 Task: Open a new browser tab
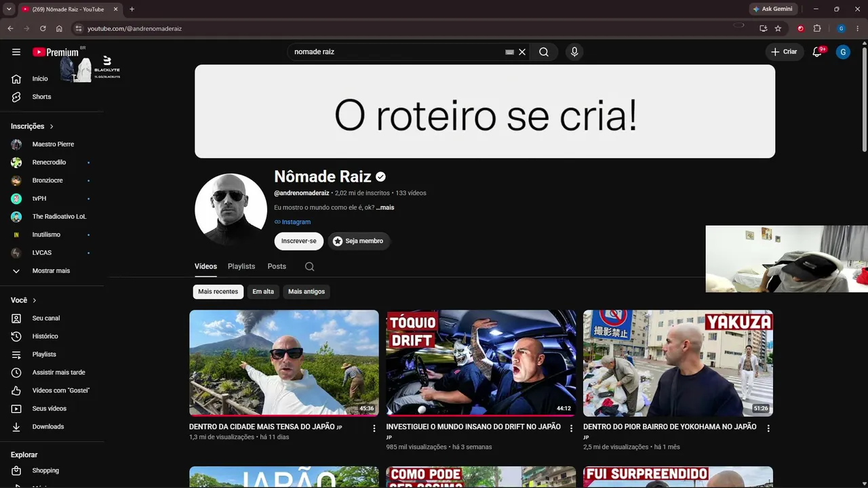point(132,9)
